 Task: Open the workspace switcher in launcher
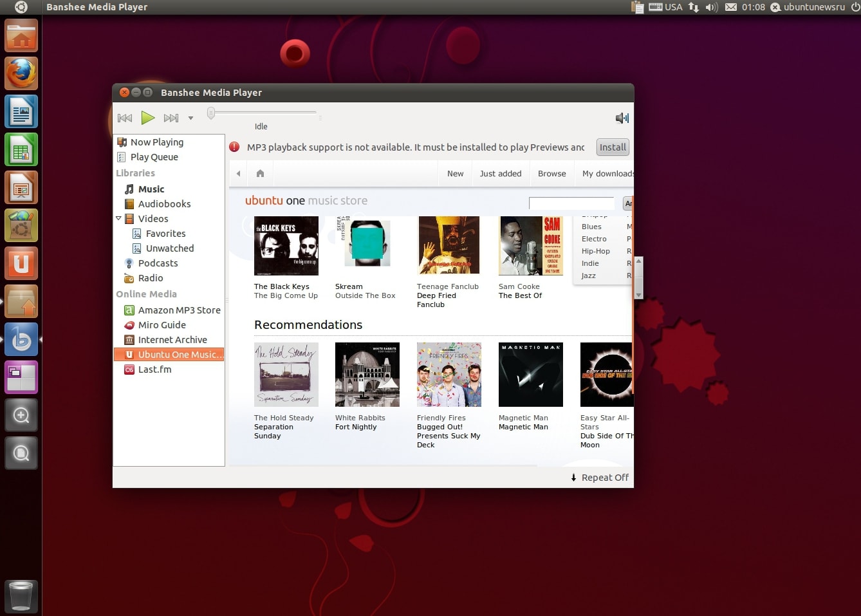pyautogui.click(x=21, y=377)
